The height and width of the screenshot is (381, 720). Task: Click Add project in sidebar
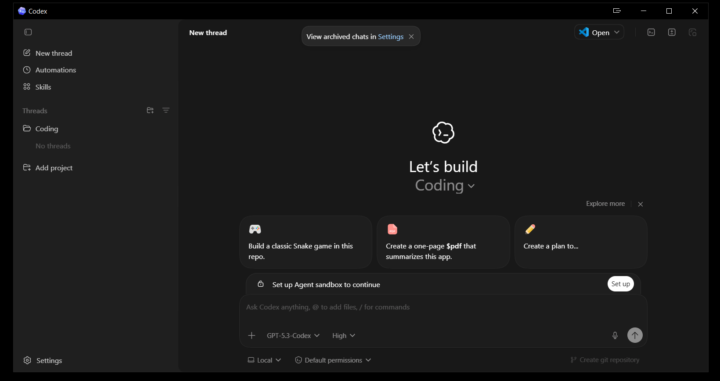[x=48, y=168]
